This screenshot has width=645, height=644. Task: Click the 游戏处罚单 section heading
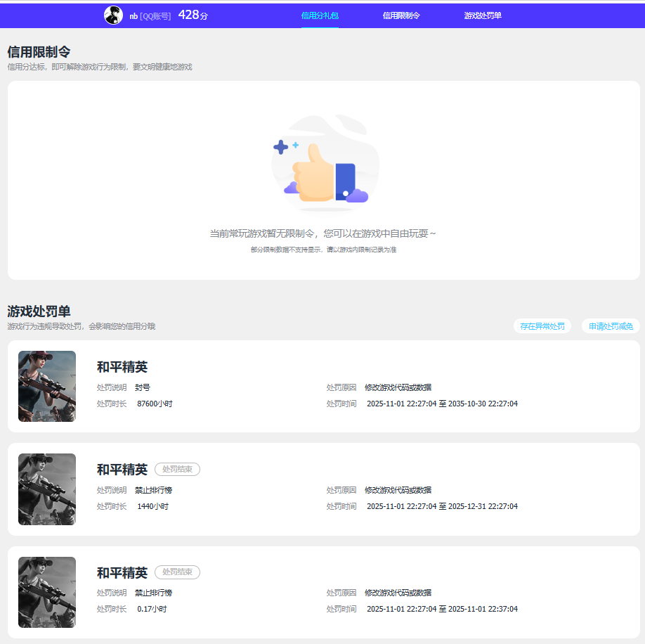point(39,311)
